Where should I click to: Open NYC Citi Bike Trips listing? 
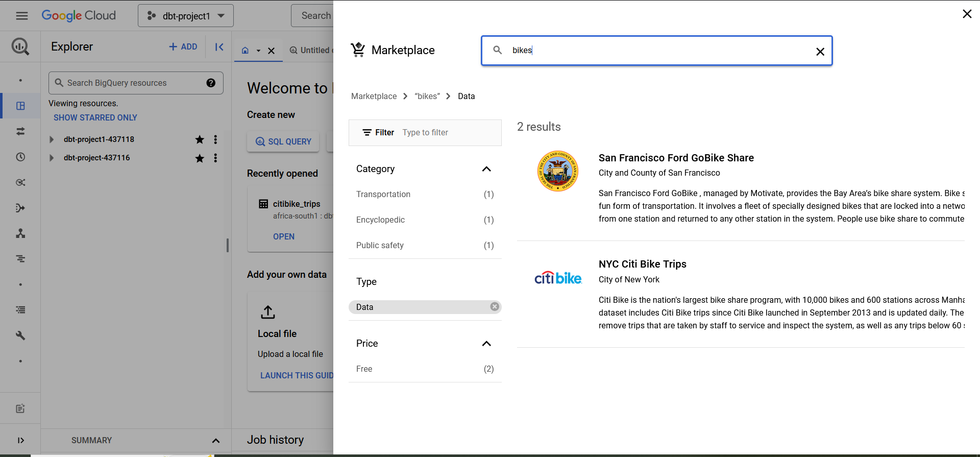point(642,264)
